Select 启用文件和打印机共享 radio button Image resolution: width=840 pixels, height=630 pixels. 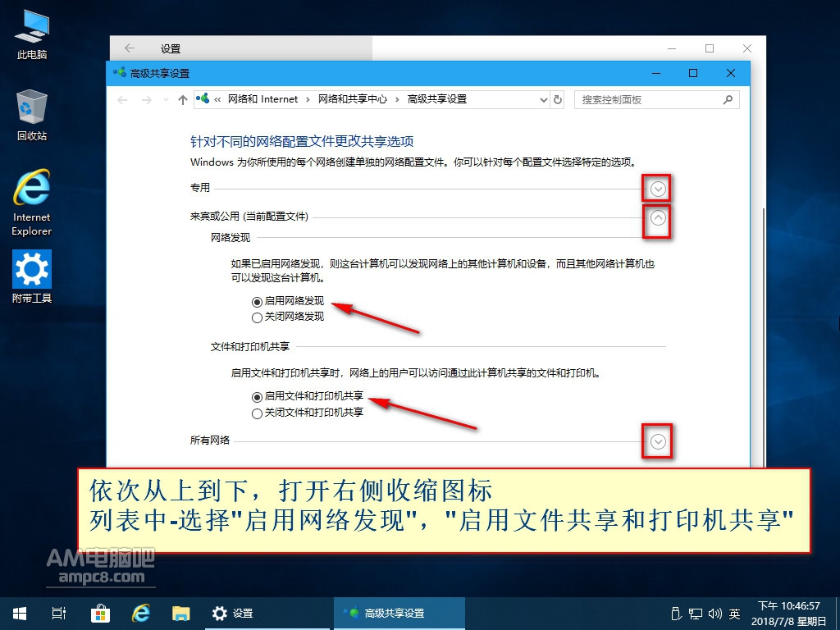(x=257, y=397)
